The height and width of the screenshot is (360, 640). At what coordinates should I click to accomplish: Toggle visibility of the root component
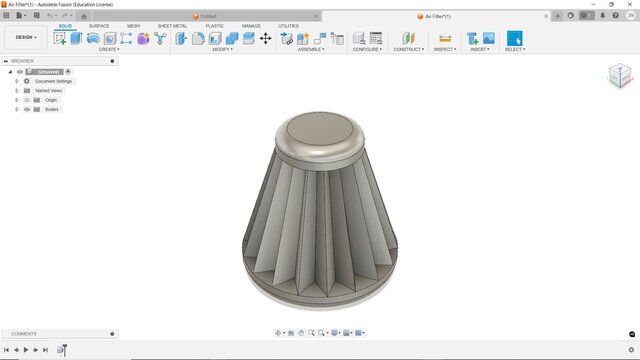coord(20,72)
